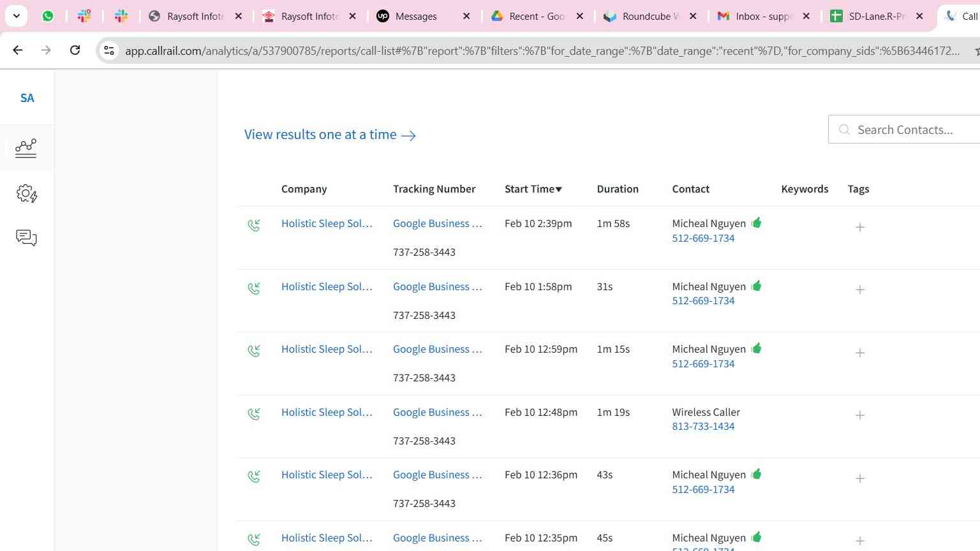Open the chat conversations sidebar icon
This screenshot has width=980, height=551.
(x=26, y=238)
